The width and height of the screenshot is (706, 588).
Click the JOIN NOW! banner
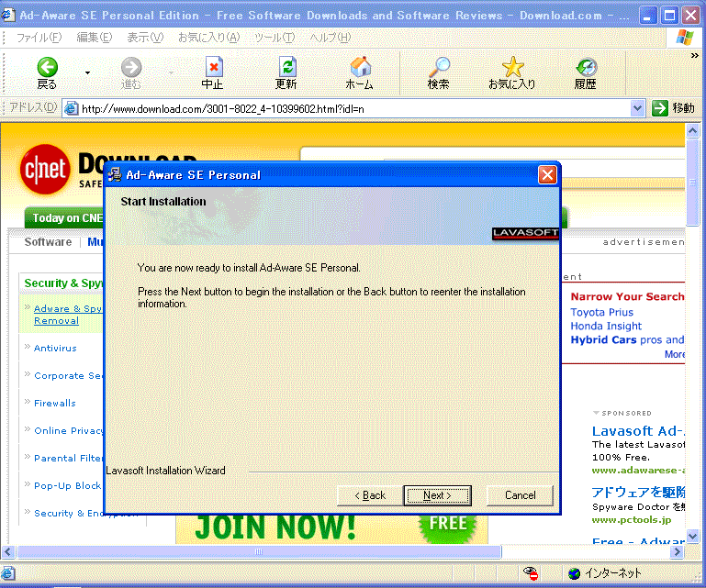[331, 529]
